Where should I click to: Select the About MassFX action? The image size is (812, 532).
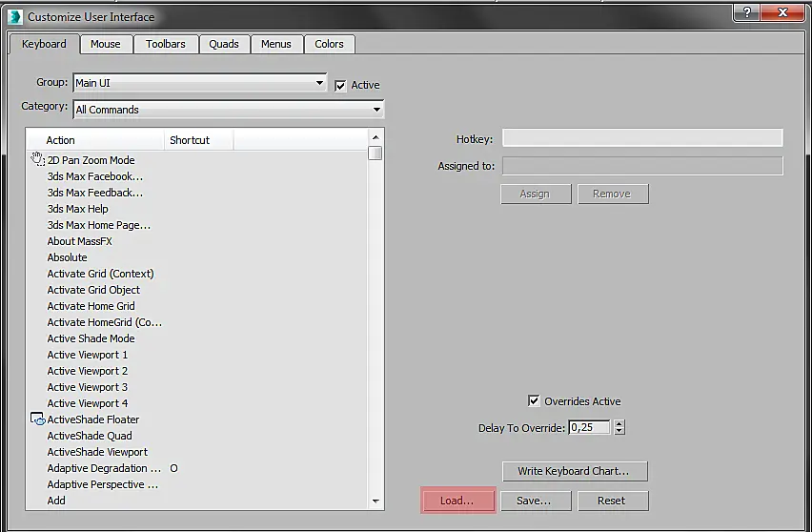80,241
